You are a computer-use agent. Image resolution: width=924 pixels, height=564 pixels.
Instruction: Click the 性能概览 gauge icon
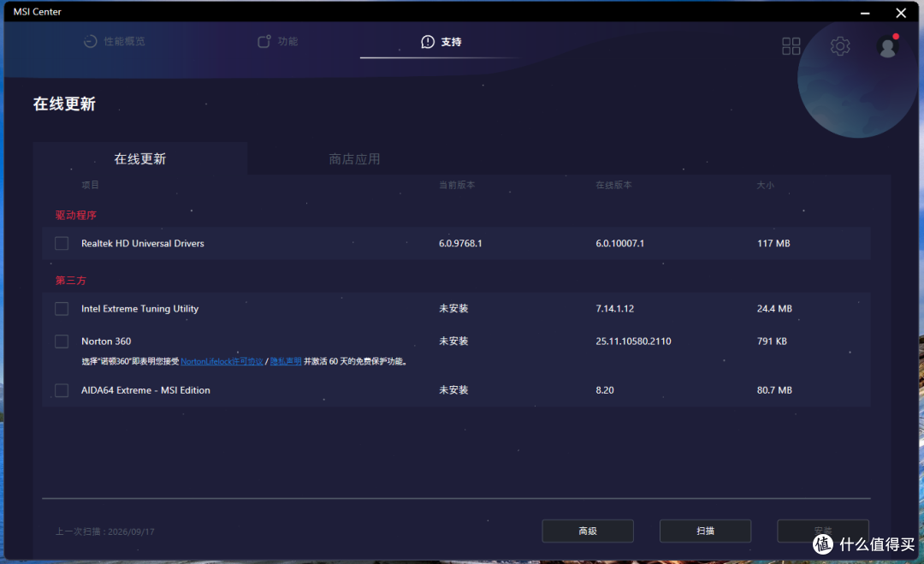coord(90,41)
